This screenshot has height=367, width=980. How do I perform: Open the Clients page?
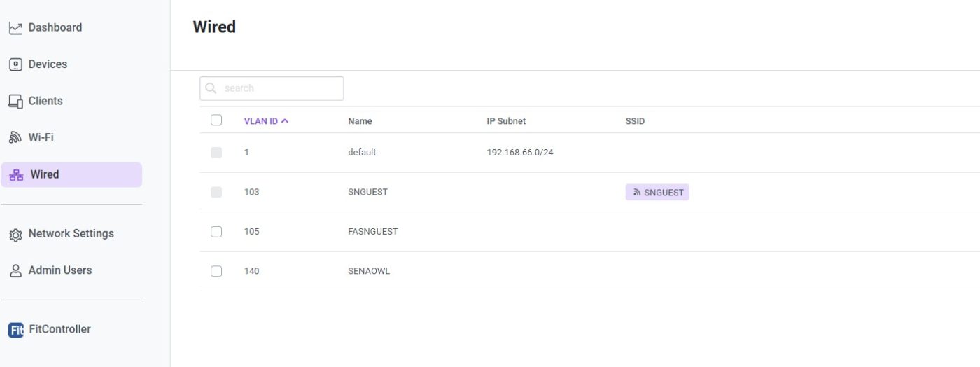coord(45,101)
